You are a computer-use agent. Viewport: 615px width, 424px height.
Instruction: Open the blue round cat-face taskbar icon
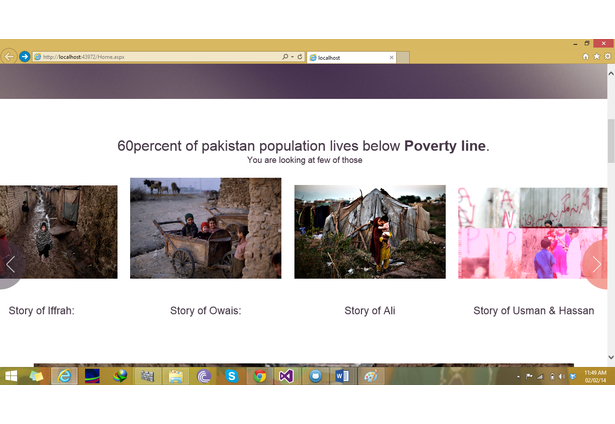tap(315, 376)
